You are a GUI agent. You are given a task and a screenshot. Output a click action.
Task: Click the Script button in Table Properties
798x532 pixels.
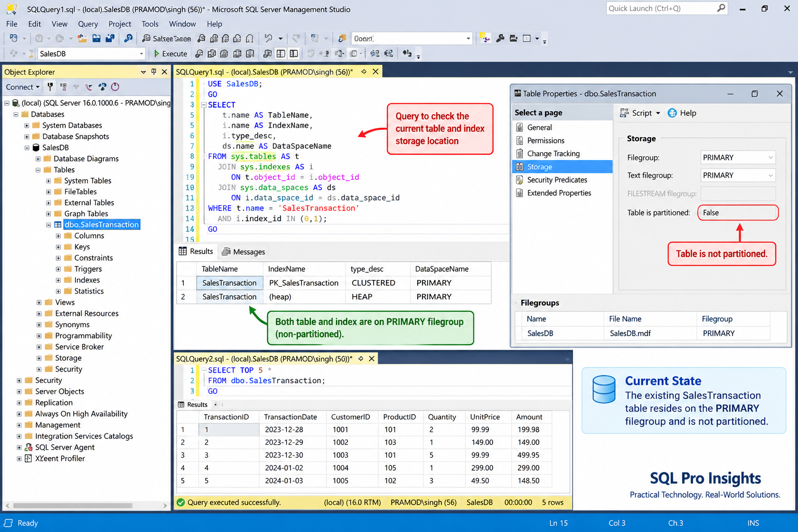pyautogui.click(x=640, y=113)
